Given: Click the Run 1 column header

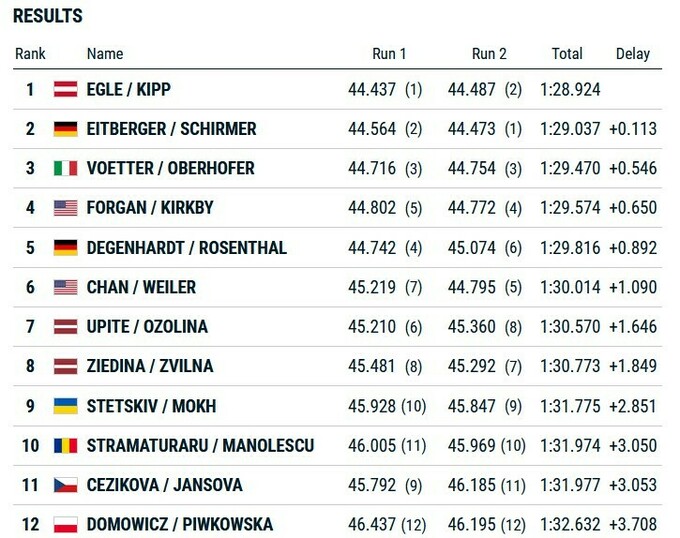Looking at the screenshot, I should (389, 54).
